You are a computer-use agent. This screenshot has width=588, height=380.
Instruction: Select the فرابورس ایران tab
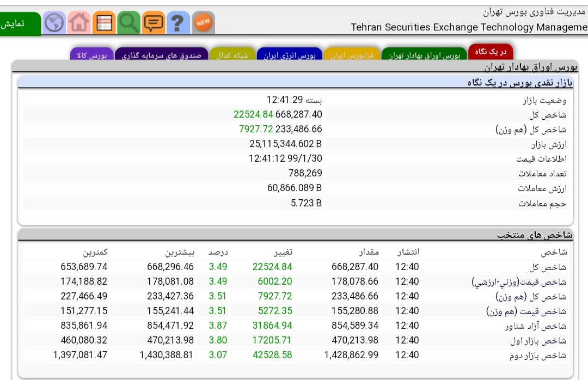click(352, 54)
